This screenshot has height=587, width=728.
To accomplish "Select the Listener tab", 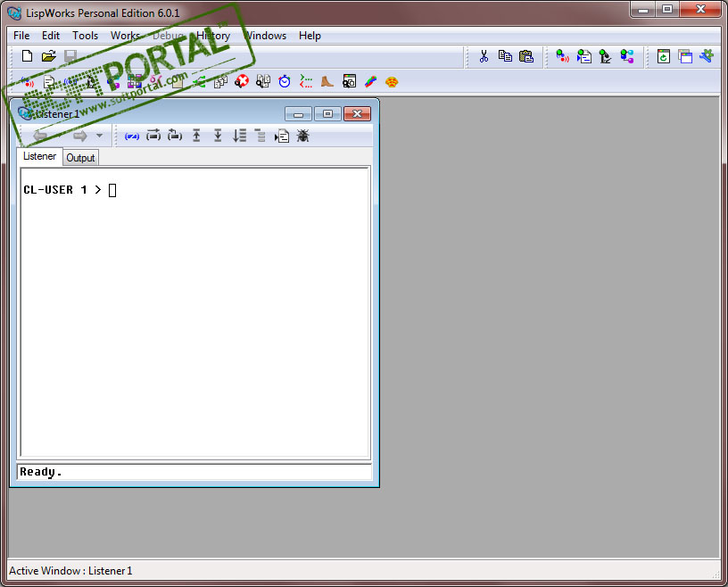I will (x=39, y=156).
